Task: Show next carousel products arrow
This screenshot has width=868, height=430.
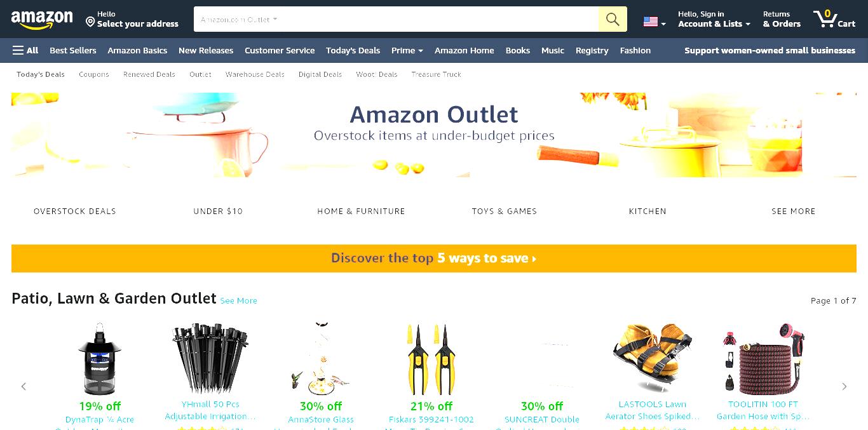Action: (x=844, y=386)
